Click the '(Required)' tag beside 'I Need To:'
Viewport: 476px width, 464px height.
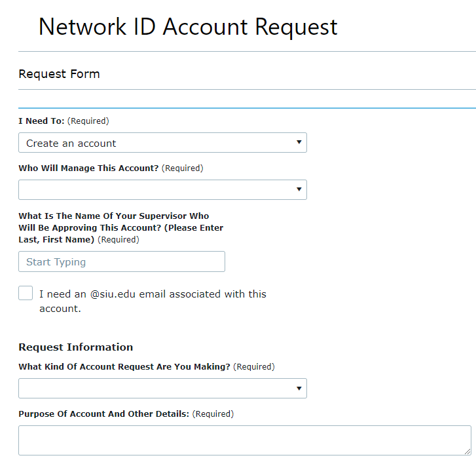pyautogui.click(x=88, y=121)
